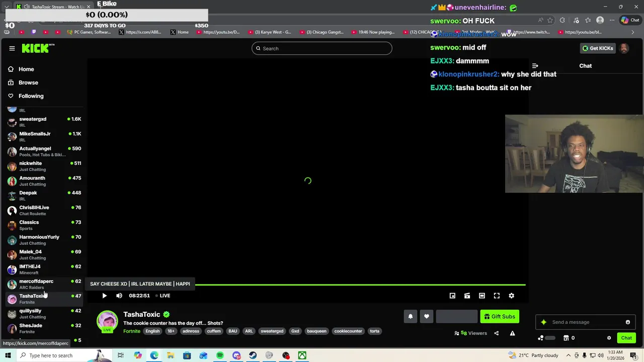Send message with Chat button

click(626, 338)
